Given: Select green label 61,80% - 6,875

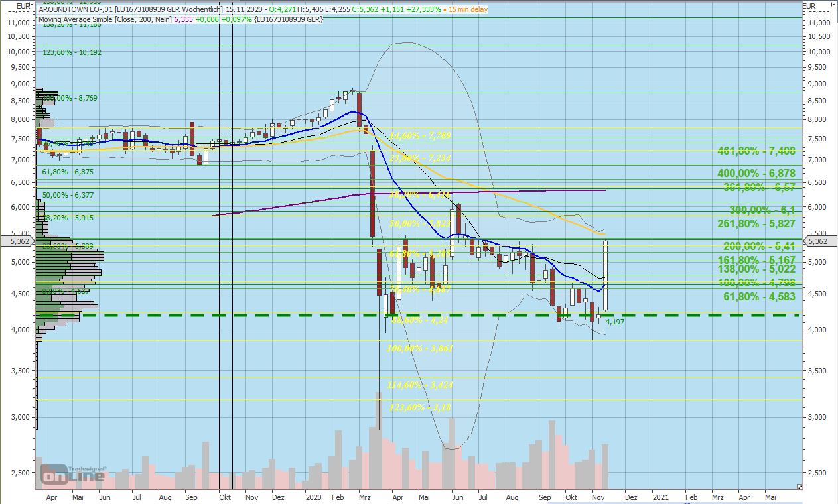Looking at the screenshot, I should click(67, 172).
